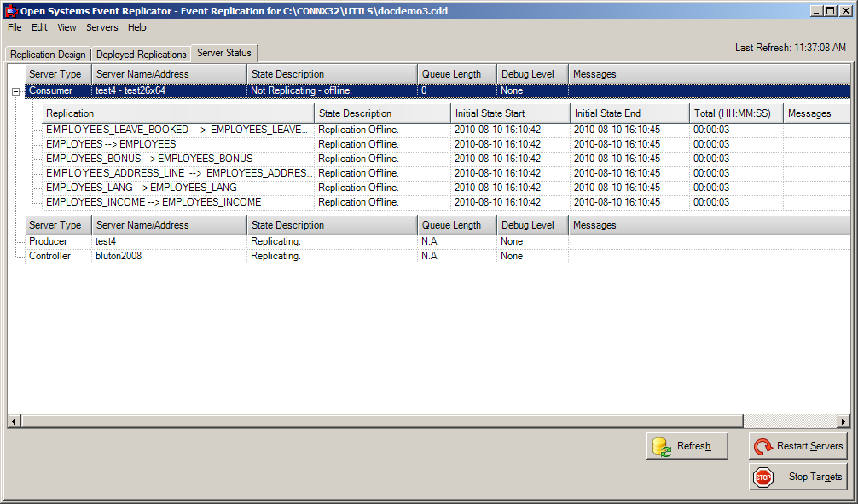Click the red restart icon beside Restart Servers

(764, 445)
